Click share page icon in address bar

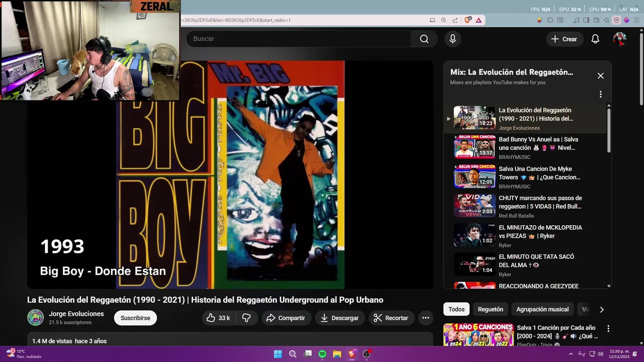click(x=455, y=20)
